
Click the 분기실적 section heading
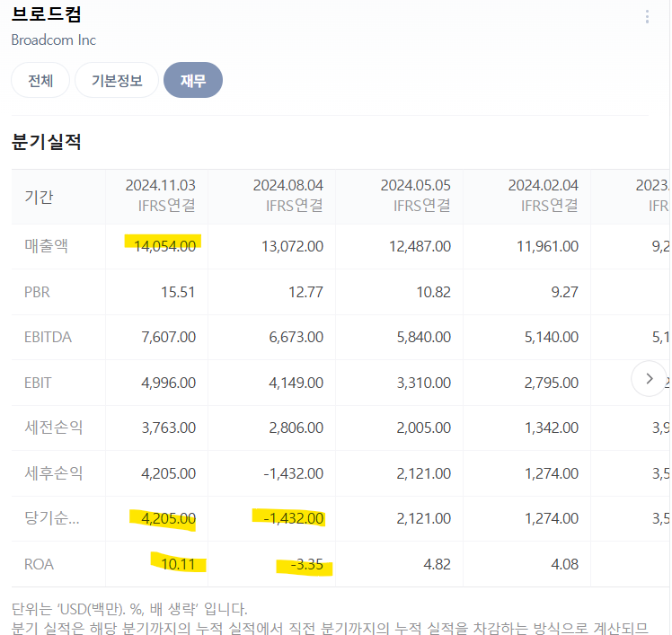pos(46,141)
